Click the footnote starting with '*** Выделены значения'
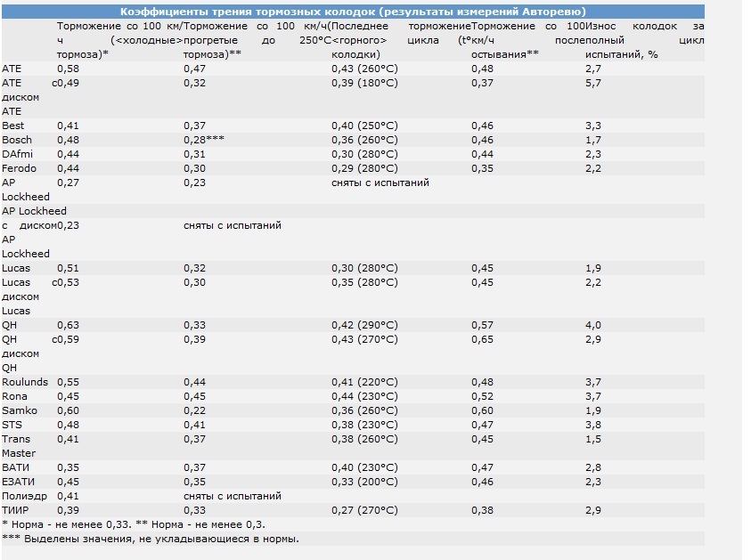Screen dimensions: 751x560 click(x=151, y=539)
